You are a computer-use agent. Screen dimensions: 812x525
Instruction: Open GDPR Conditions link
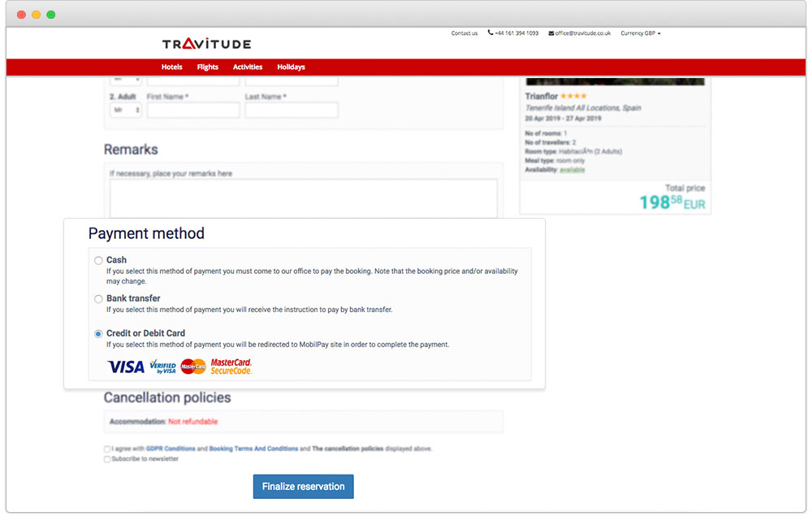pyautogui.click(x=171, y=449)
